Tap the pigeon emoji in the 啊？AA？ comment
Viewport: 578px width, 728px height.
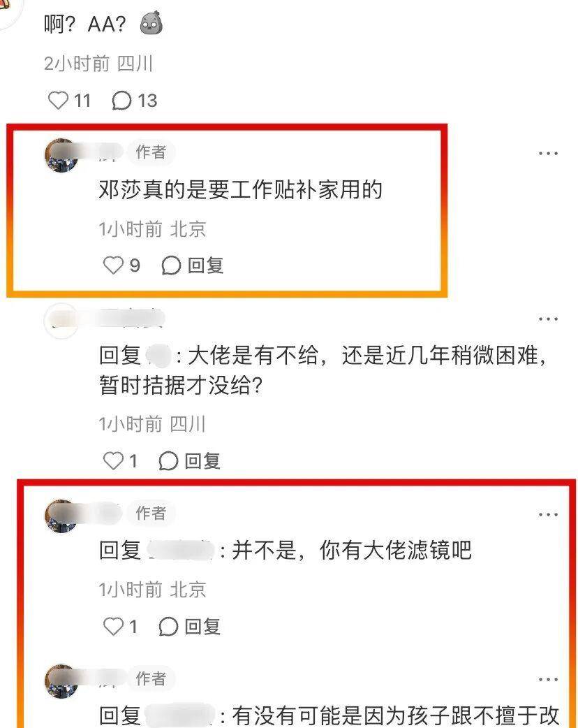click(151, 23)
